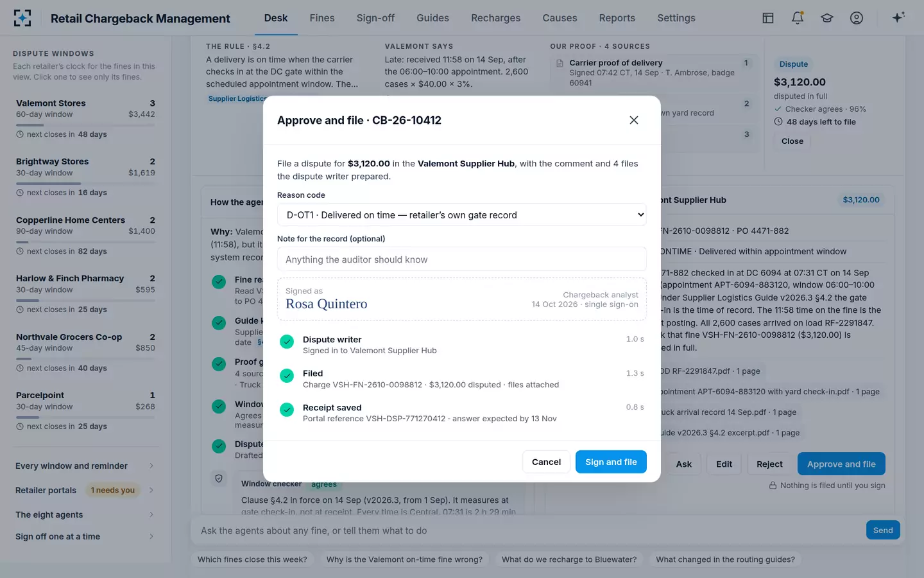Viewport: 924px width, 578px height.
Task: Click the shield icon beside Window checker
Action: 219,478
